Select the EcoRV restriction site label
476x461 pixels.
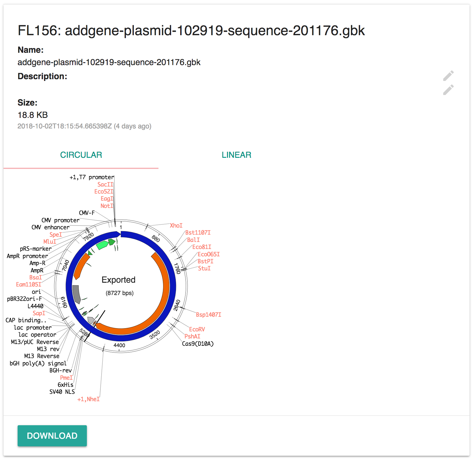click(x=197, y=329)
